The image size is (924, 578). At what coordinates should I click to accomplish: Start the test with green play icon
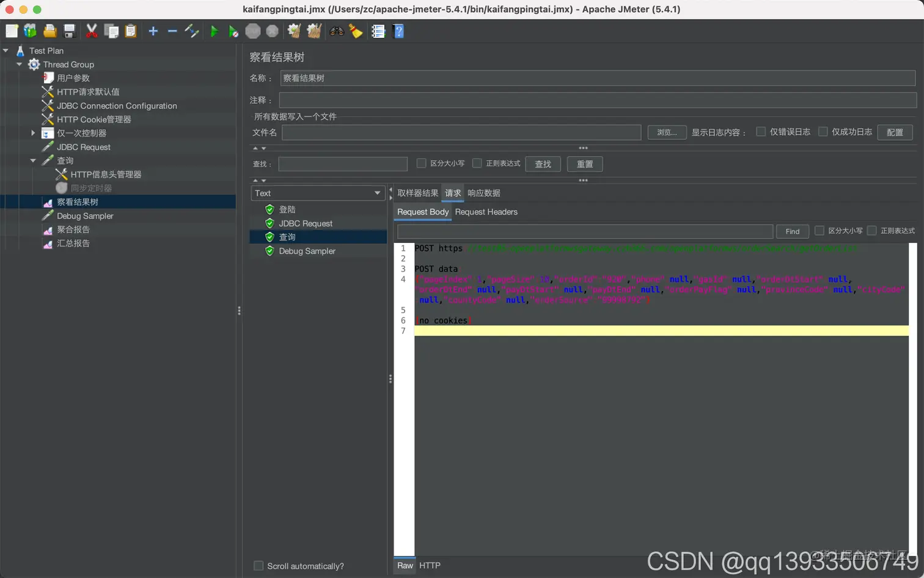(215, 31)
